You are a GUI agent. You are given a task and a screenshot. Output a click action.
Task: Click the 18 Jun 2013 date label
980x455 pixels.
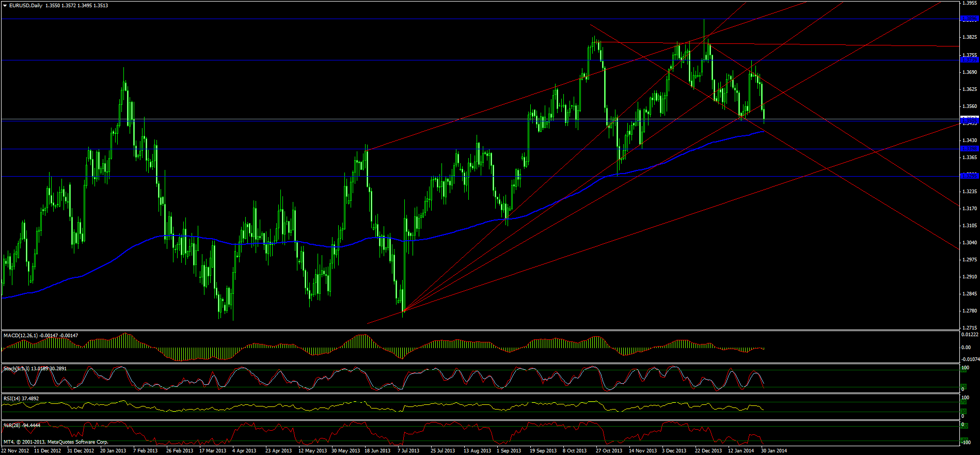(377, 451)
